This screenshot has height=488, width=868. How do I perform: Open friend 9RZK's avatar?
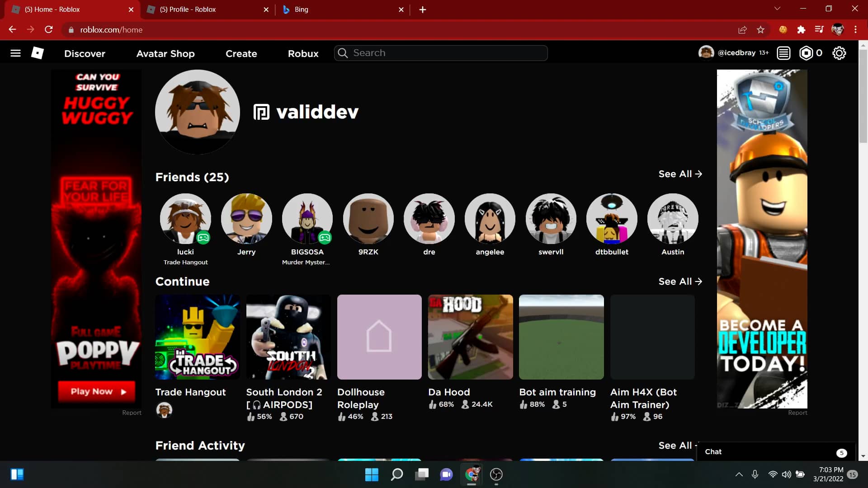[x=368, y=219]
